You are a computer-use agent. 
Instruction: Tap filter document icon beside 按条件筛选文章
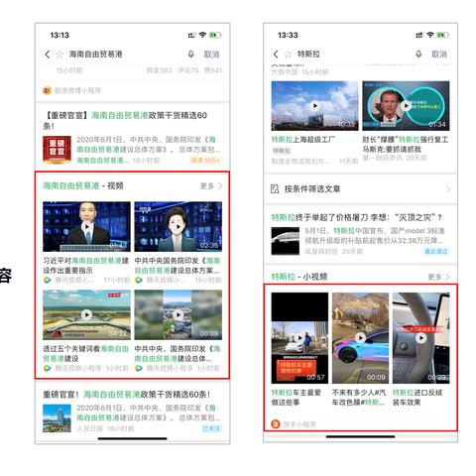click(275, 188)
